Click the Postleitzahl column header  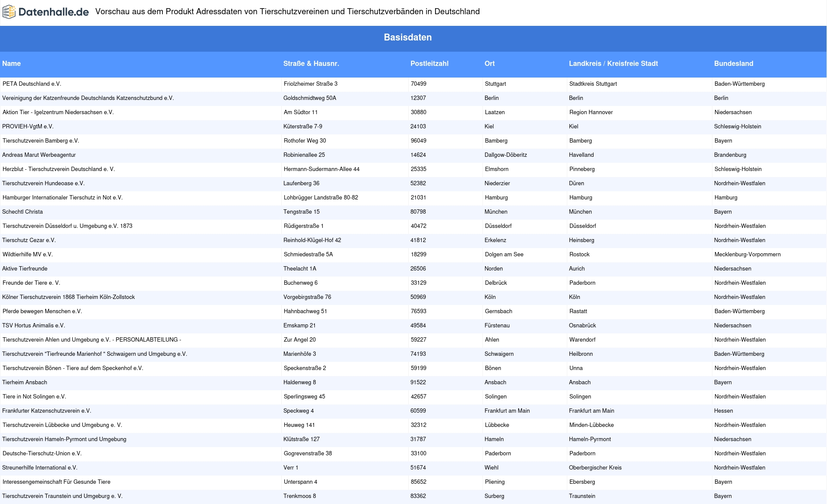point(429,63)
